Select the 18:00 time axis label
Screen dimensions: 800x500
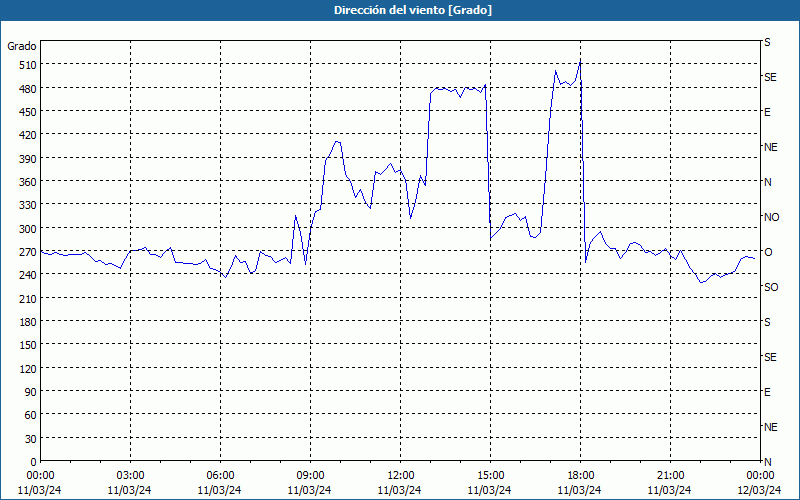coord(581,476)
